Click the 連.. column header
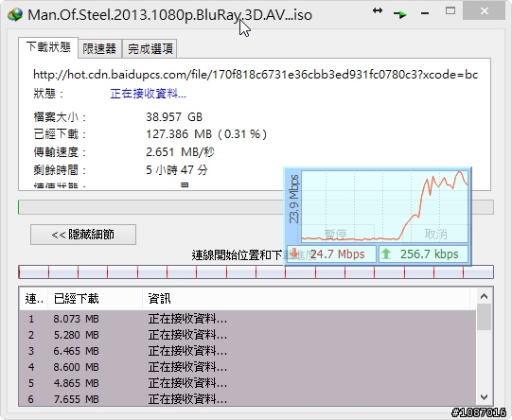The image size is (512, 420). 34,299
